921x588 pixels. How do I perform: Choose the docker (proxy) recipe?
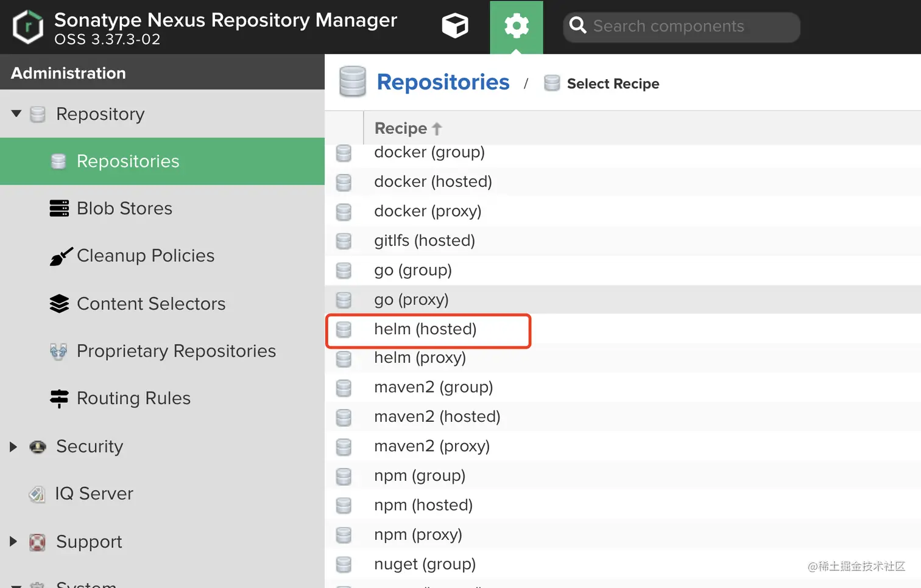click(623, 211)
